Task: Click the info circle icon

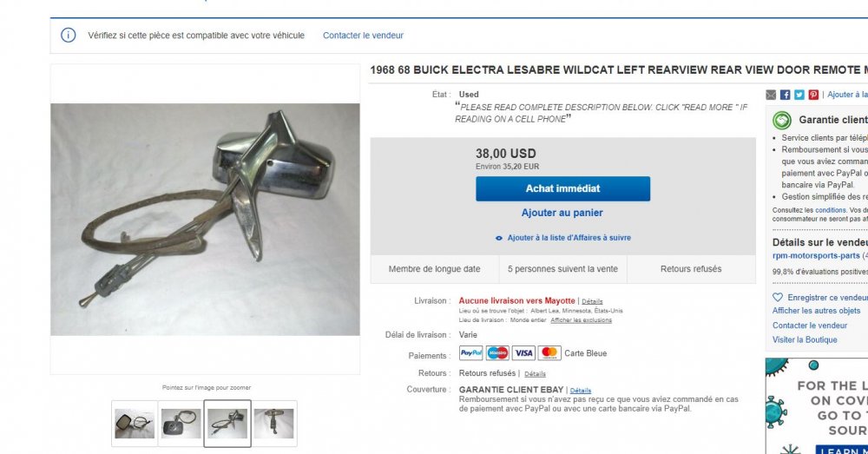Action: (68, 36)
